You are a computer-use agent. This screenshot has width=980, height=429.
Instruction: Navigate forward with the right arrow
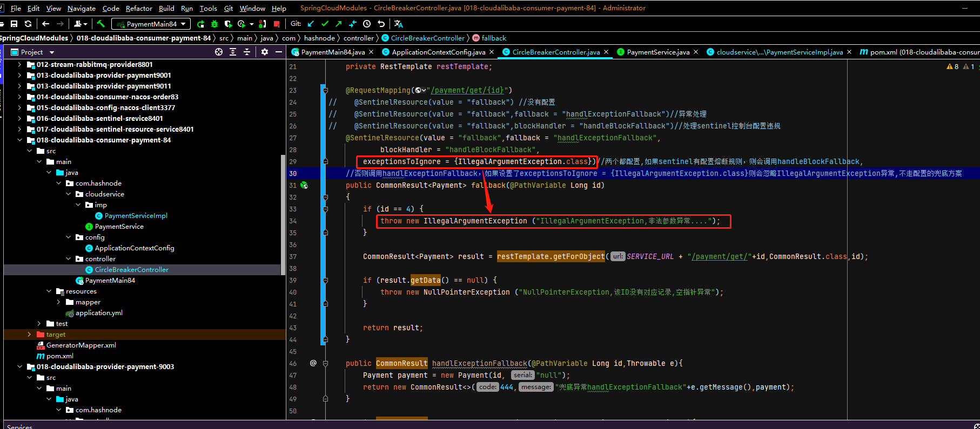[x=60, y=24]
